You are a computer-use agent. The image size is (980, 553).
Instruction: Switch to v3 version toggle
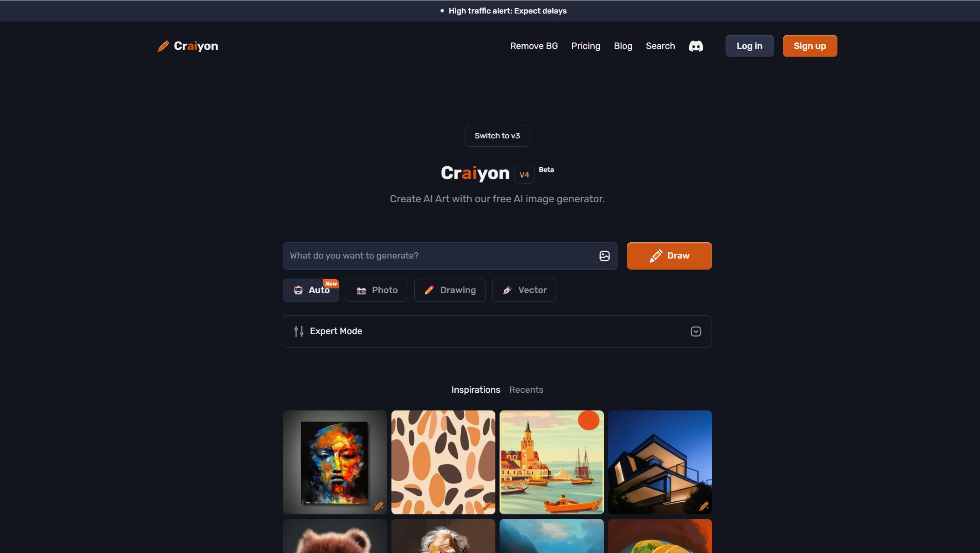coord(497,135)
